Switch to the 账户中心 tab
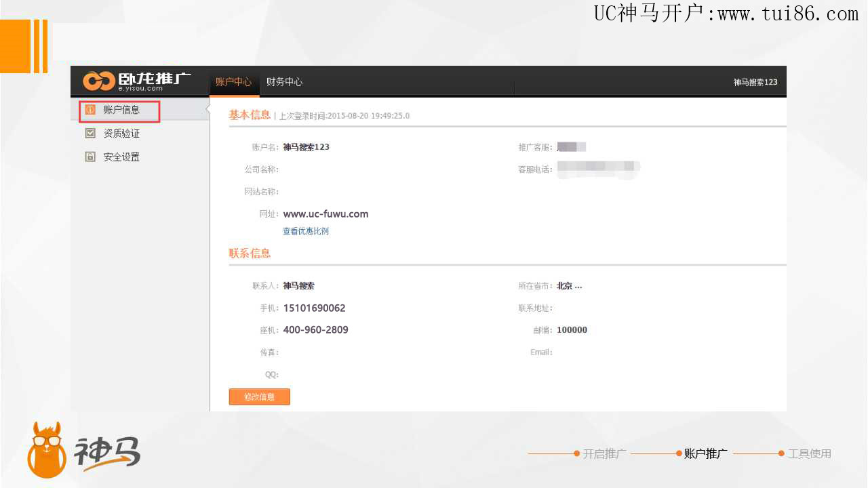This screenshot has height=488, width=868. pos(233,82)
